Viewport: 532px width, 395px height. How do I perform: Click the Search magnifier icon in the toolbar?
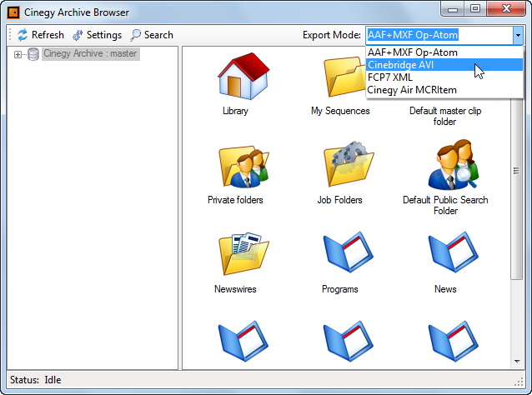(x=135, y=35)
